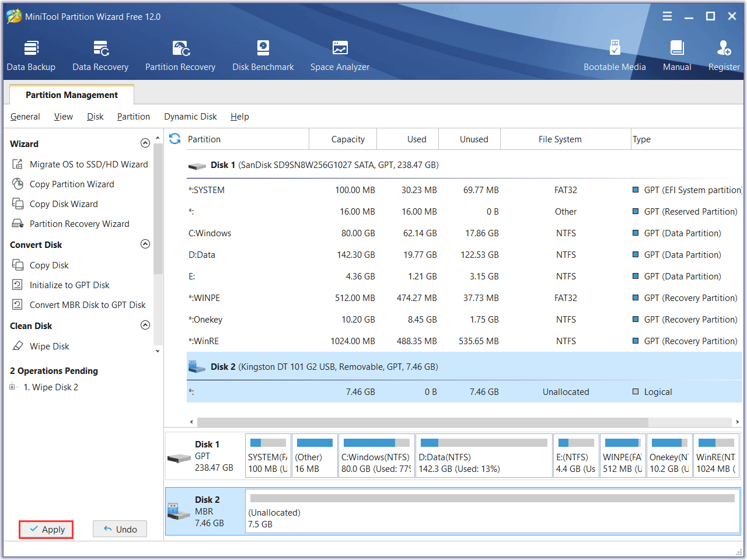Select SYSTEM block in disk map
The height and width of the screenshot is (560, 747).
[x=268, y=456]
